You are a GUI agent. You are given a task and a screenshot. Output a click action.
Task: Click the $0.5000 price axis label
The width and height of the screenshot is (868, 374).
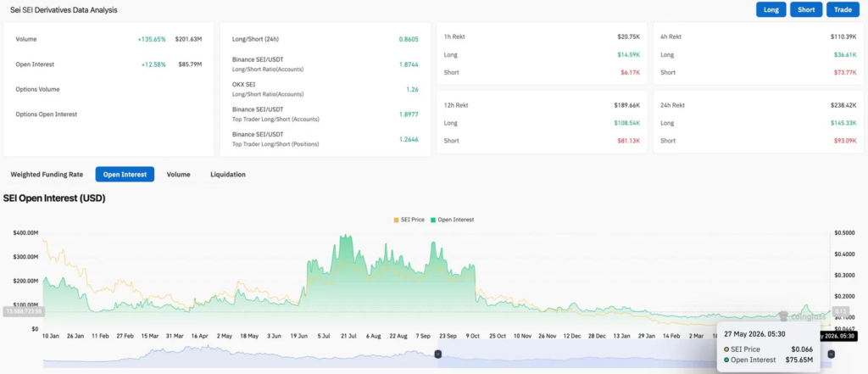pyautogui.click(x=843, y=233)
